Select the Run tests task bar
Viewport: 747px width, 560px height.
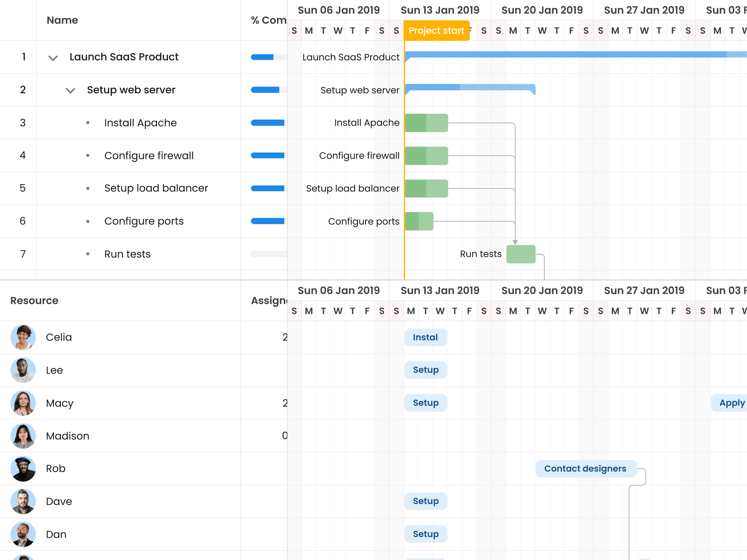point(521,254)
